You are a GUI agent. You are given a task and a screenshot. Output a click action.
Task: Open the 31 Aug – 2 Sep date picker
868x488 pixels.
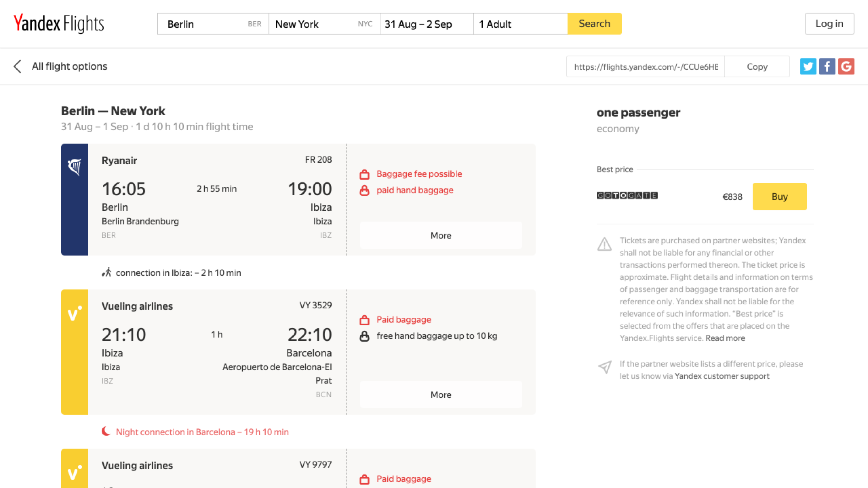426,24
